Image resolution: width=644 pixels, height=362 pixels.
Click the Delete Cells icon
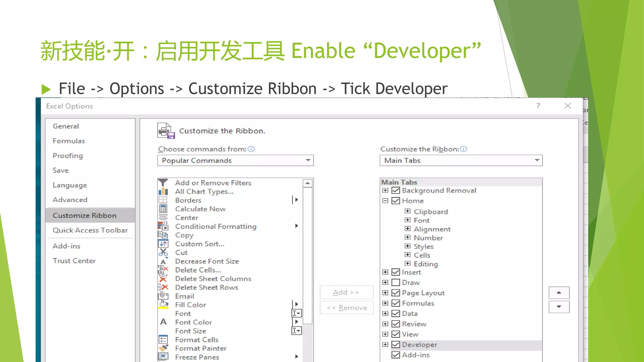pos(163,270)
